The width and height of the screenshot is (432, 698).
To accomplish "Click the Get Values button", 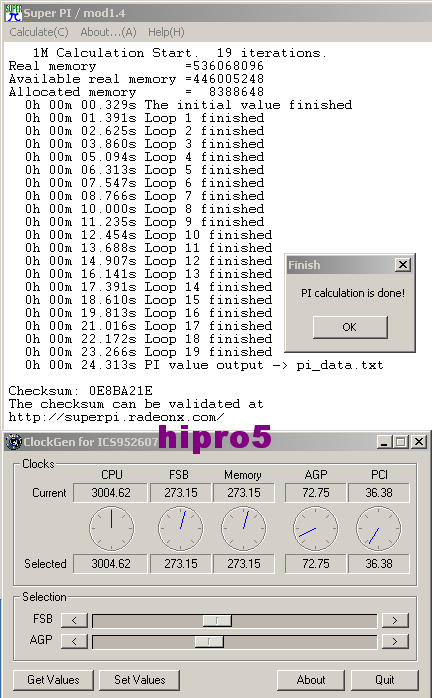I will click(x=53, y=680).
